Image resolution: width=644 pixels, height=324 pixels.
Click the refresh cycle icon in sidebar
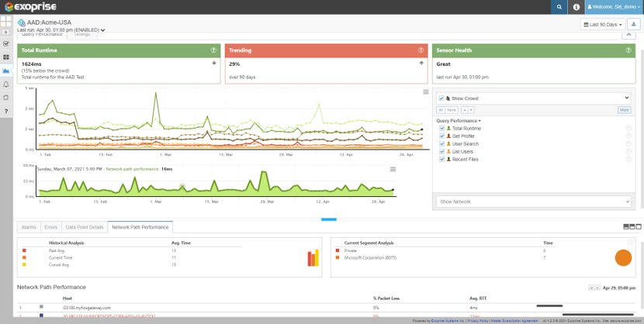(5, 98)
